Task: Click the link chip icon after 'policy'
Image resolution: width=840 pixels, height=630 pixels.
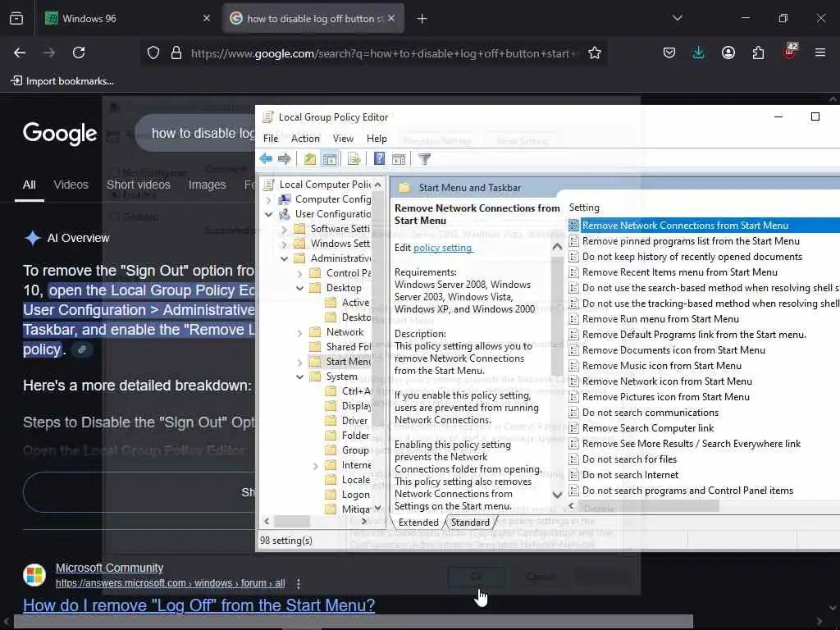Action: click(x=82, y=349)
